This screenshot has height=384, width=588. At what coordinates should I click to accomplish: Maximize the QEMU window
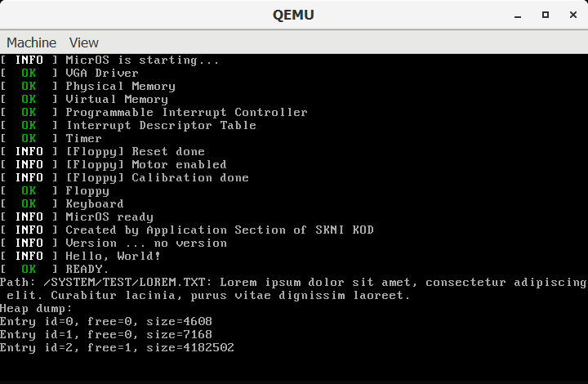tap(545, 15)
